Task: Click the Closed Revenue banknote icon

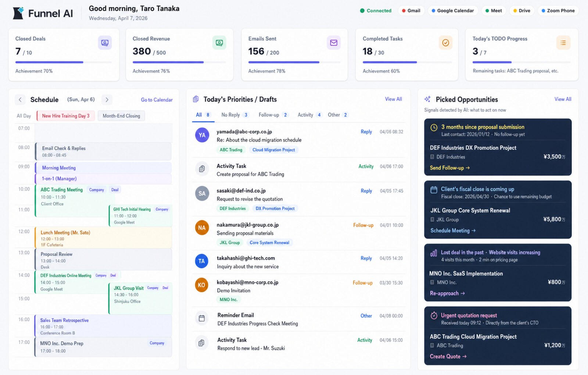Action: tap(219, 43)
